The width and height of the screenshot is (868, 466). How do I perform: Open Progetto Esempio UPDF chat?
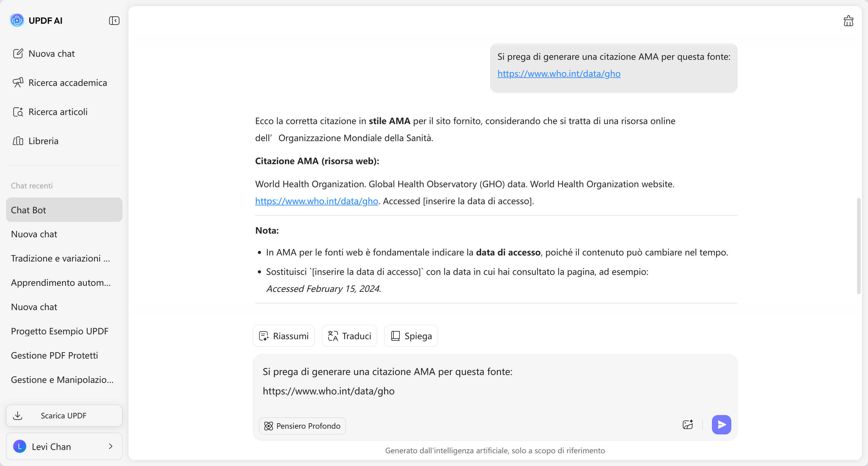(60, 331)
